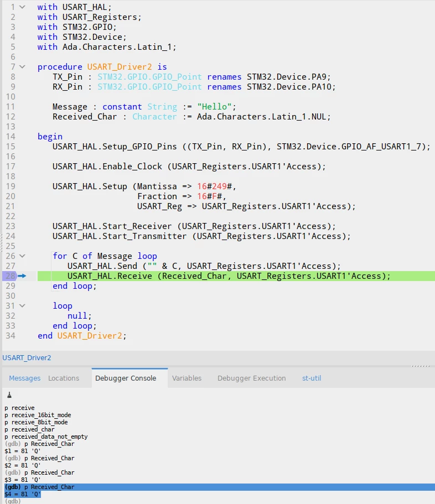This screenshot has height=504, width=435.
Task: Click USART_HAL.Start_Transmitter call
Action: tap(120, 236)
